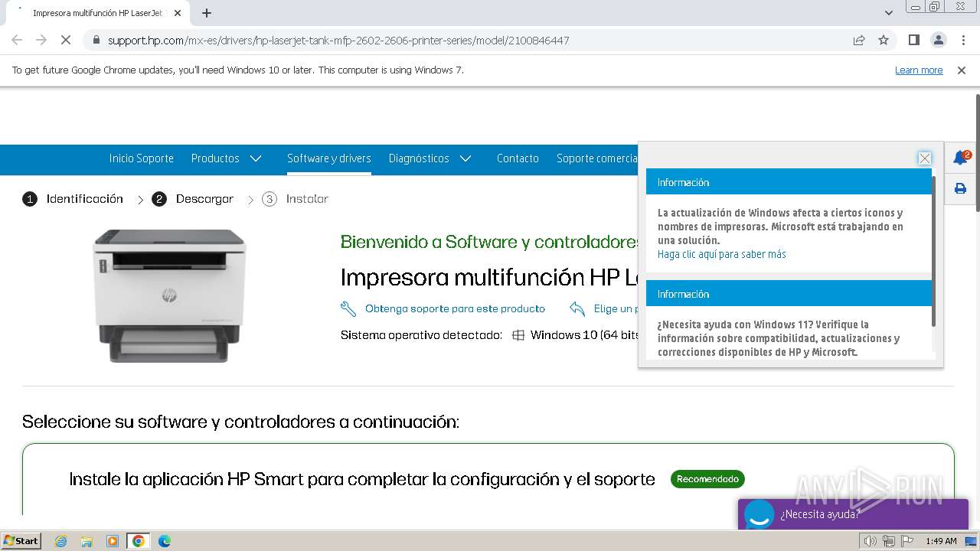Switch to Chrome in taskbar

tap(138, 541)
